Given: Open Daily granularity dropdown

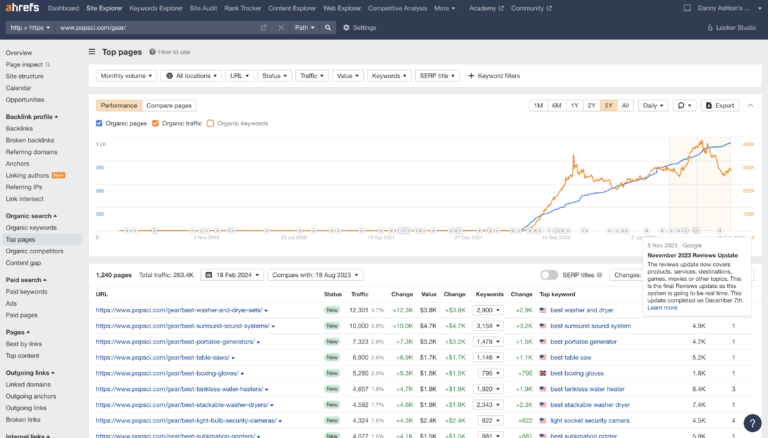Looking at the screenshot, I should tap(653, 105).
